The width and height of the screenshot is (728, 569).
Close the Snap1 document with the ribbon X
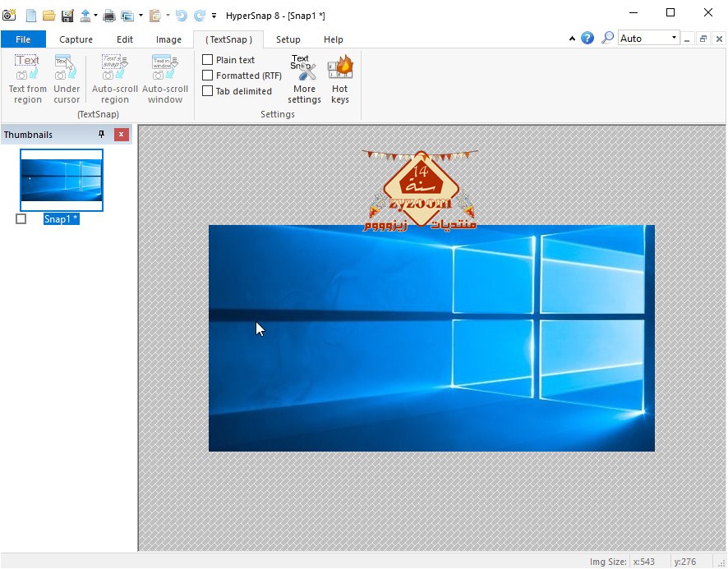click(x=719, y=39)
